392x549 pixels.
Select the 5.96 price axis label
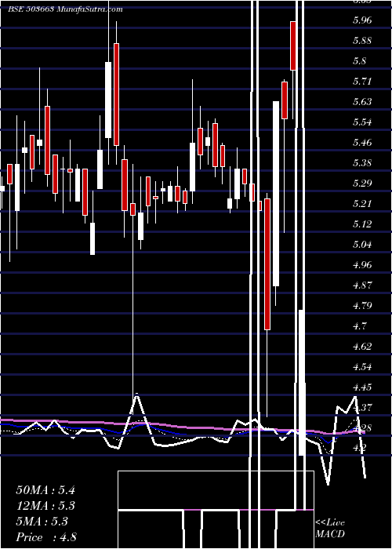click(x=362, y=20)
